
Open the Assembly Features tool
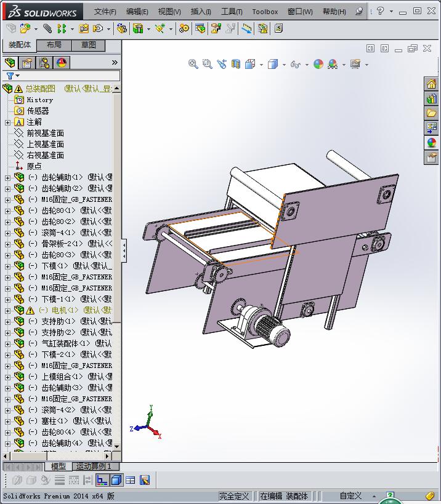[x=138, y=28]
